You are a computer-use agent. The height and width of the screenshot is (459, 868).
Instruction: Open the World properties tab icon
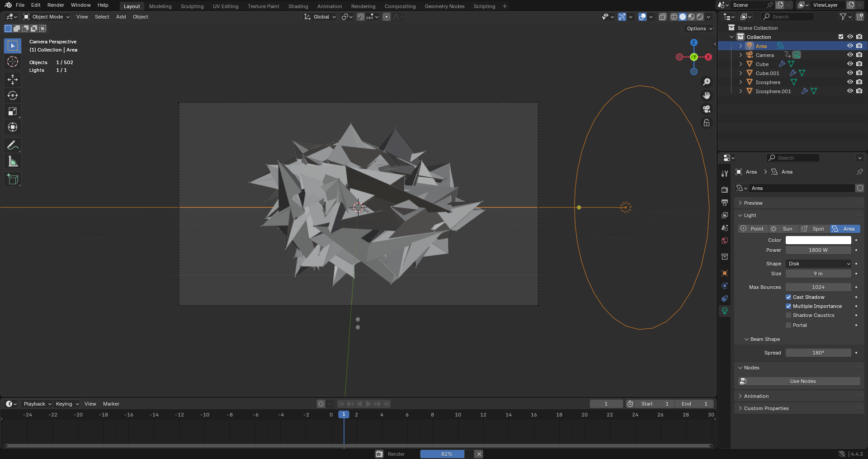[725, 241]
